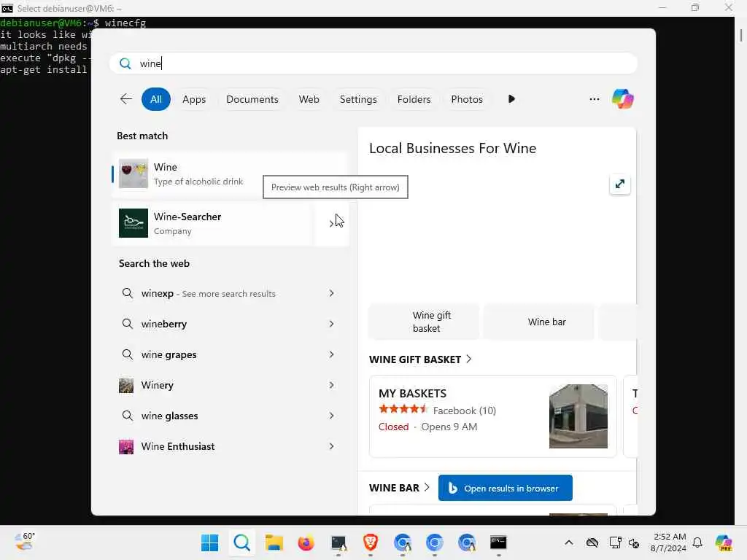The height and width of the screenshot is (560, 747).
Task: Switch to the Folders filter tab
Action: click(x=414, y=99)
